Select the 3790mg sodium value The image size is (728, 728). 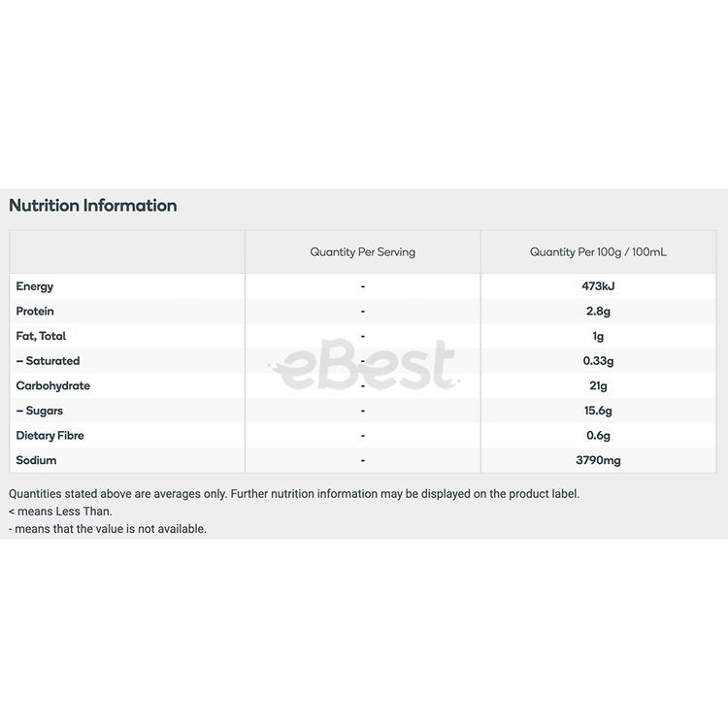(x=598, y=460)
